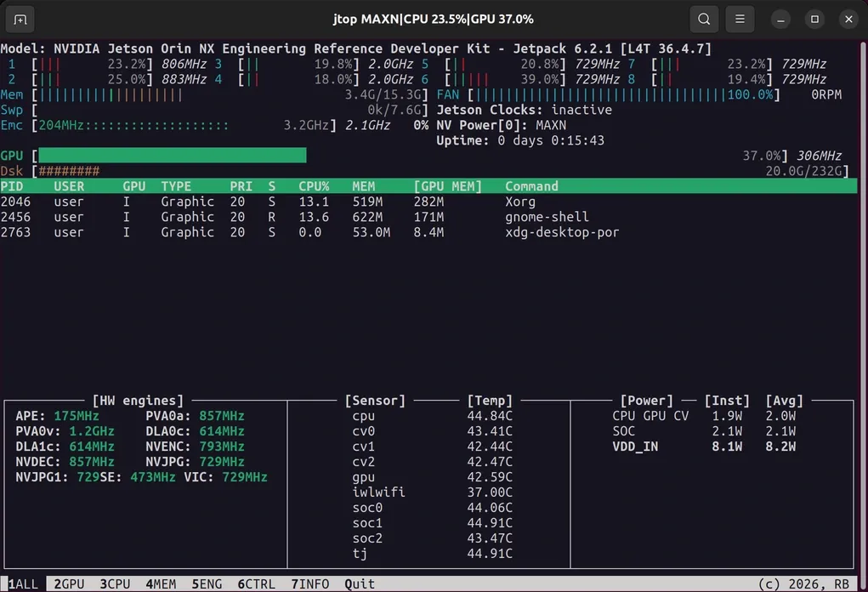Switch to the 1ALL tab
Image resolution: width=868 pixels, height=592 pixels.
(23, 584)
